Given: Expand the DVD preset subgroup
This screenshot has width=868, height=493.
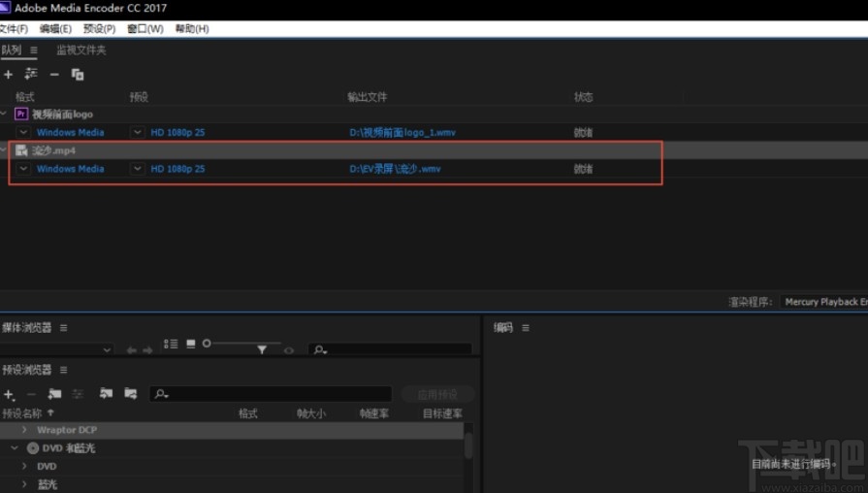Looking at the screenshot, I should tap(24, 467).
